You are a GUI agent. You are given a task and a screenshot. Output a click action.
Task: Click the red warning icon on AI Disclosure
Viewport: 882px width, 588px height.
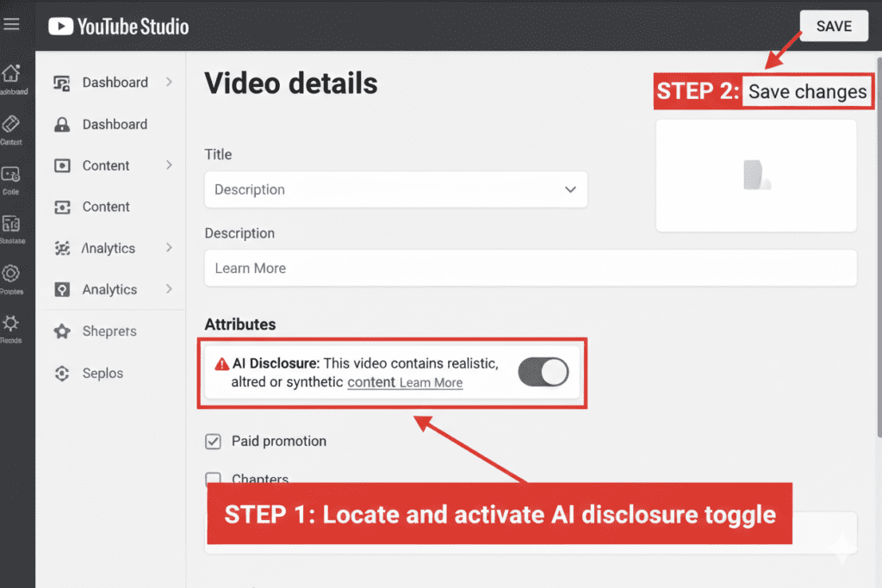[221, 364]
